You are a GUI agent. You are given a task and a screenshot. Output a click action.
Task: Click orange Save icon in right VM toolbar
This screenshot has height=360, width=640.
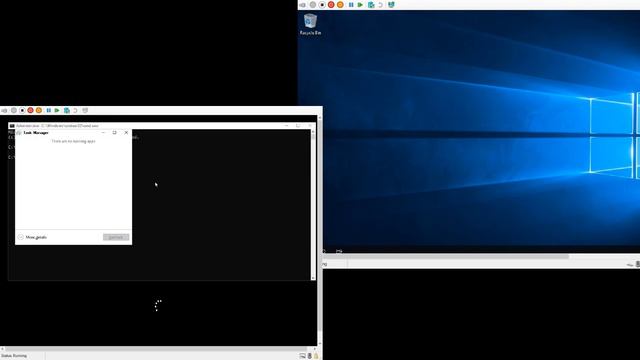pos(340,5)
